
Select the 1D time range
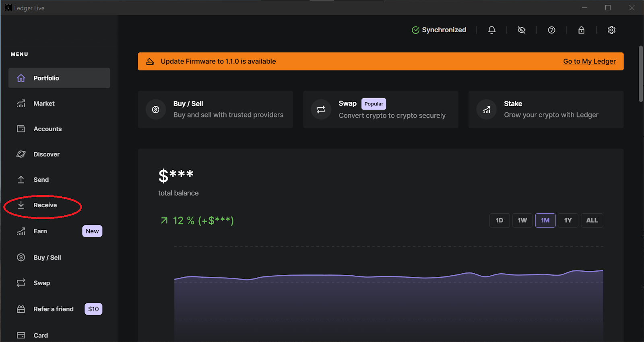[500, 220]
